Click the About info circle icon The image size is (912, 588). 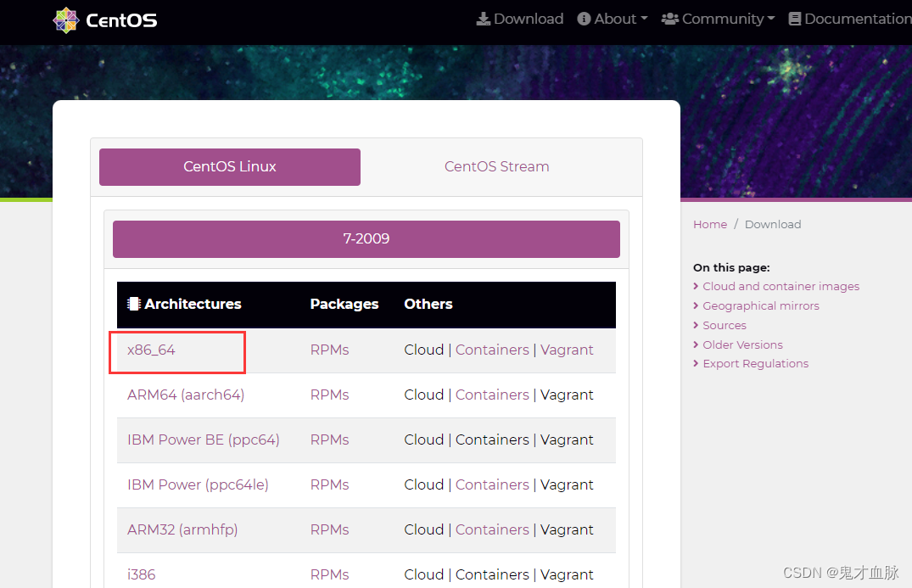click(584, 20)
